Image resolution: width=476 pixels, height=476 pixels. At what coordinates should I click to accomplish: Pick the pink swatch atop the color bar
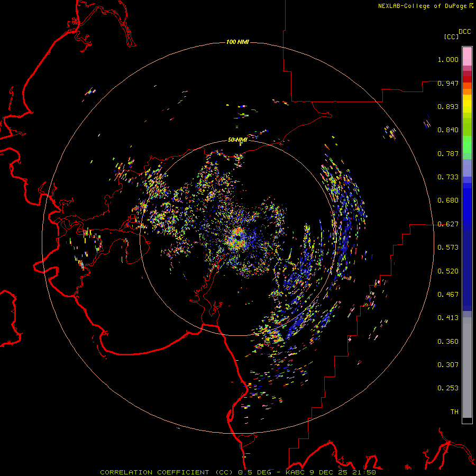tap(467, 56)
